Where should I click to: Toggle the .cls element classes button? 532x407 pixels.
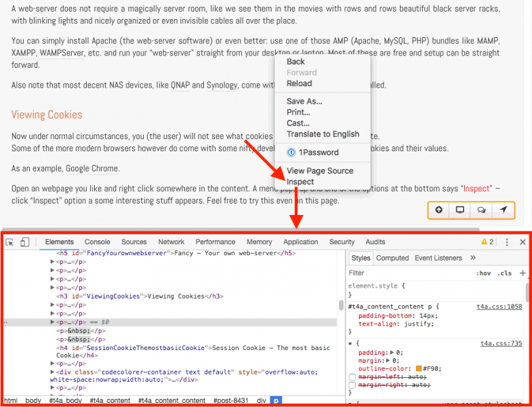click(x=504, y=273)
